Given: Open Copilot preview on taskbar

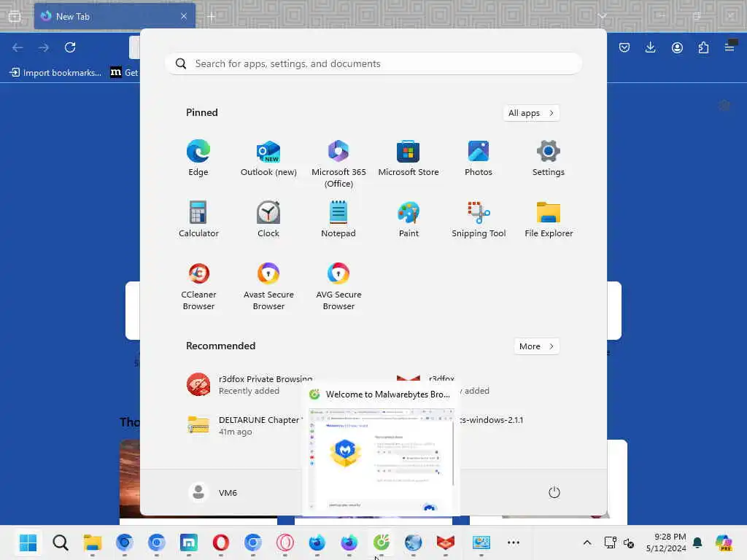Looking at the screenshot, I should 724,542.
